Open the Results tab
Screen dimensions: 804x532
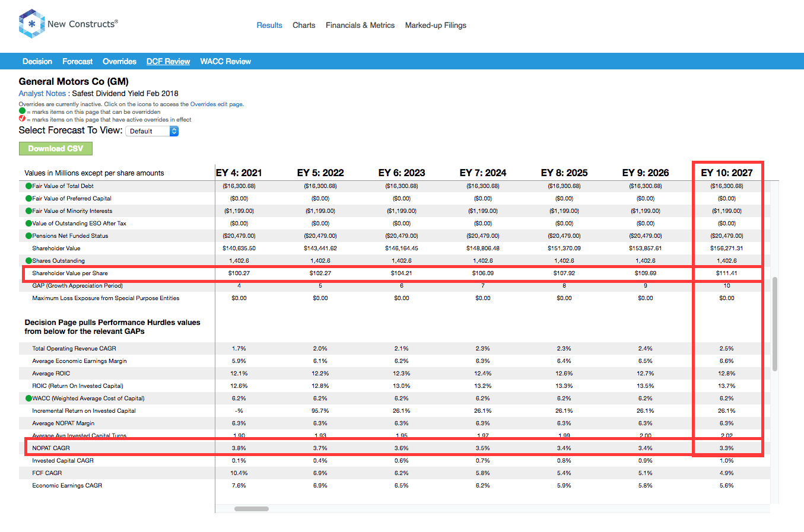click(x=269, y=26)
